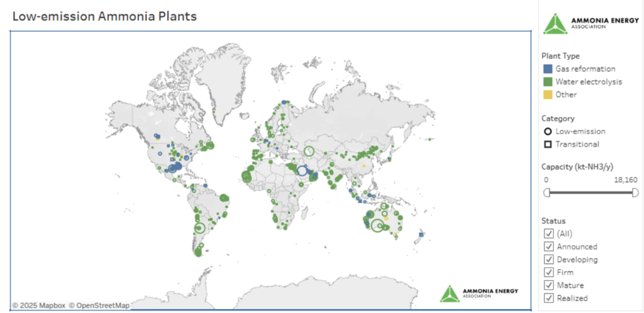Open the Mapbox attribution link
The width and height of the screenshot is (644, 313).
point(38,305)
